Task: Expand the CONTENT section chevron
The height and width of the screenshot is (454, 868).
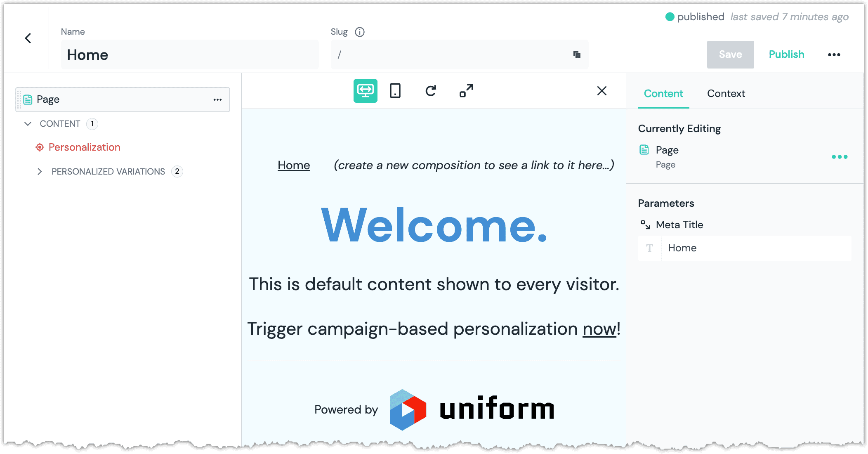Action: [x=27, y=123]
